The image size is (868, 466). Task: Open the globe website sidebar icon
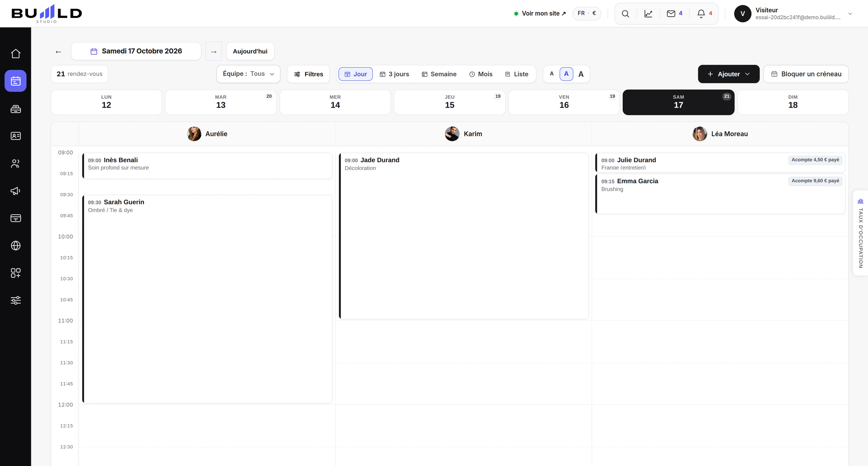point(15,246)
